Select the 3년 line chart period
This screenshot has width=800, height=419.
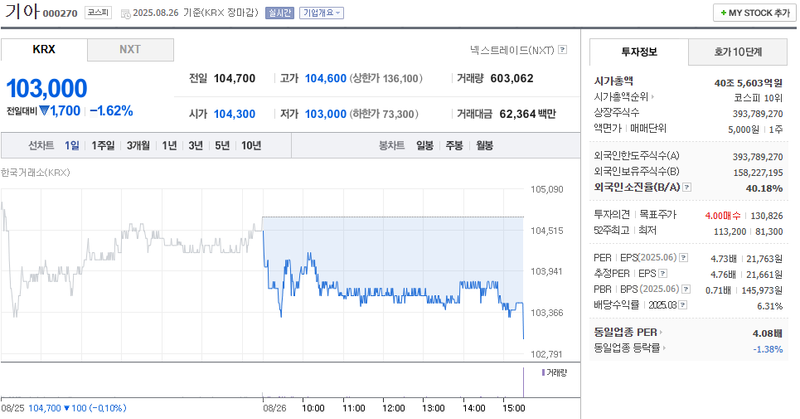(195, 145)
